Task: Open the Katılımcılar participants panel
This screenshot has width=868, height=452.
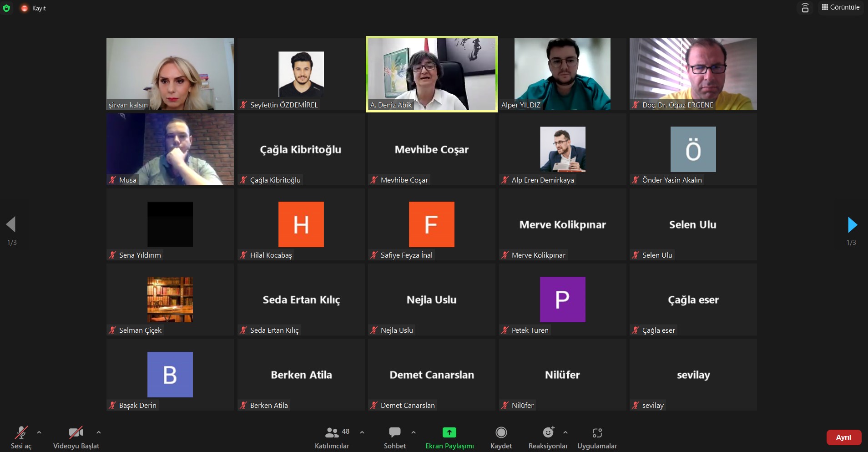Action: [332, 438]
